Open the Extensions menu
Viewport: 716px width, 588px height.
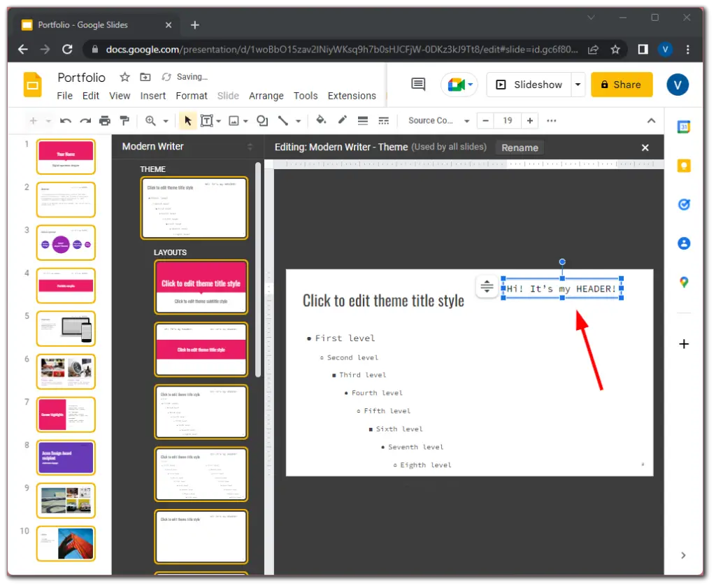pyautogui.click(x=352, y=96)
